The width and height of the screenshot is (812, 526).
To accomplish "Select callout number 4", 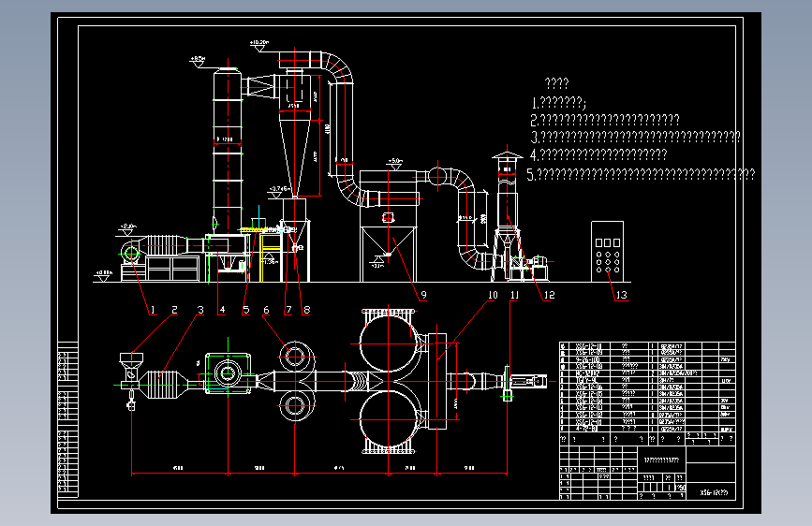I will [222, 310].
